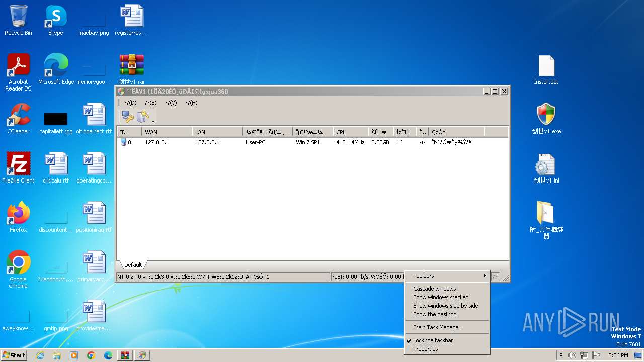Choose Show windows side by side

447,306
